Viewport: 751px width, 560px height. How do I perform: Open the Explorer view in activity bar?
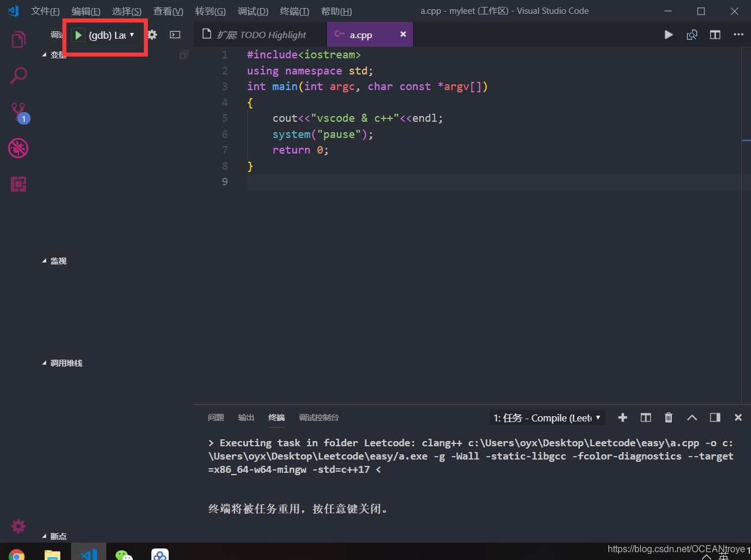[18, 39]
